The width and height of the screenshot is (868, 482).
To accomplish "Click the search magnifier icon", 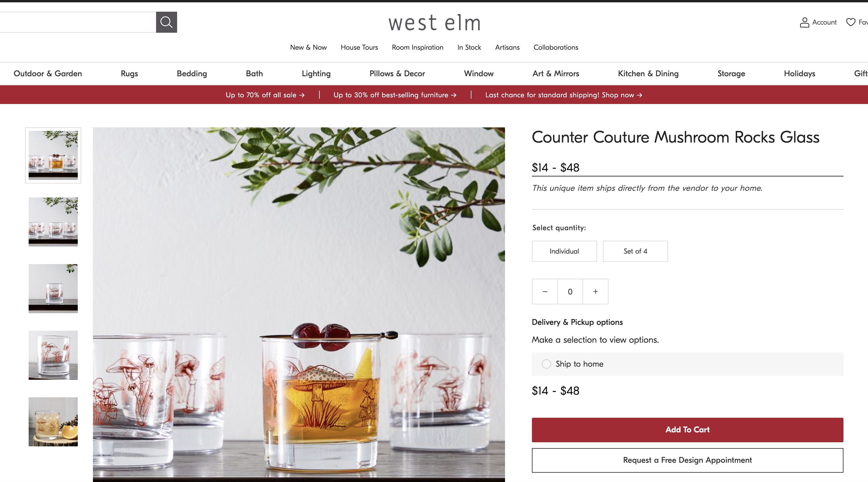I will point(167,22).
